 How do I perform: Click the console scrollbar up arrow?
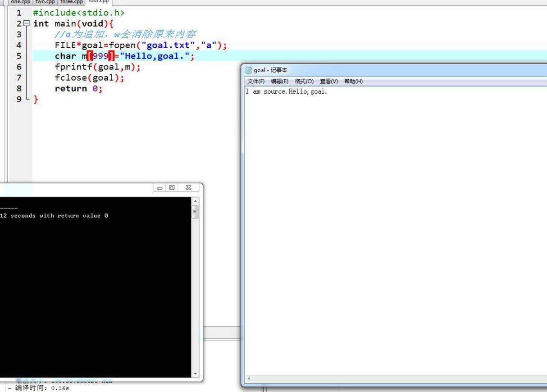[195, 201]
